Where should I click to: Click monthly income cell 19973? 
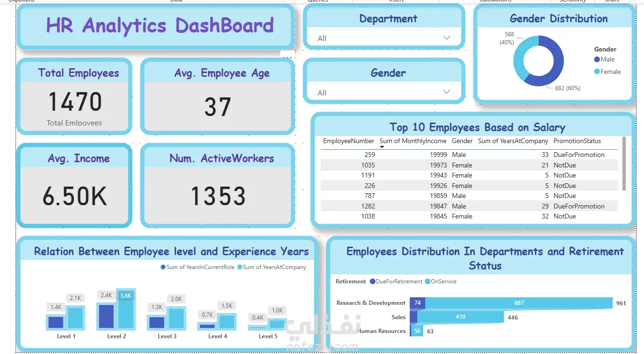click(439, 165)
